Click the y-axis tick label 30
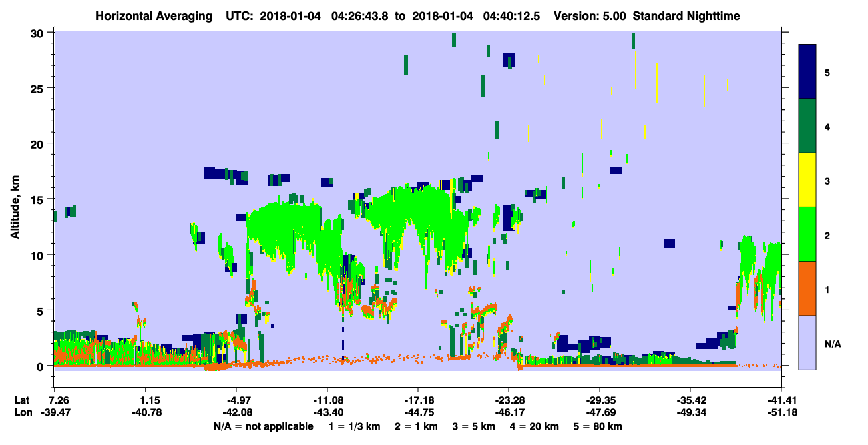868x445 pixels. 39,33
